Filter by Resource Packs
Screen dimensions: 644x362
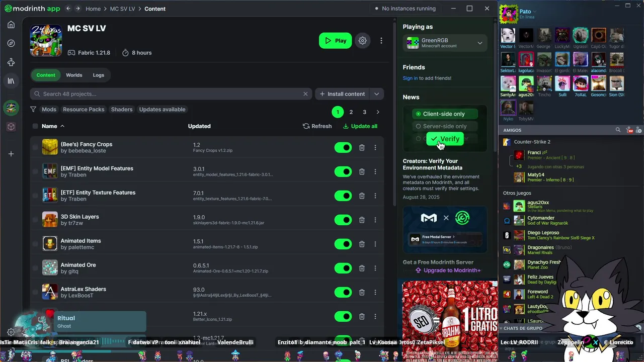click(84, 109)
